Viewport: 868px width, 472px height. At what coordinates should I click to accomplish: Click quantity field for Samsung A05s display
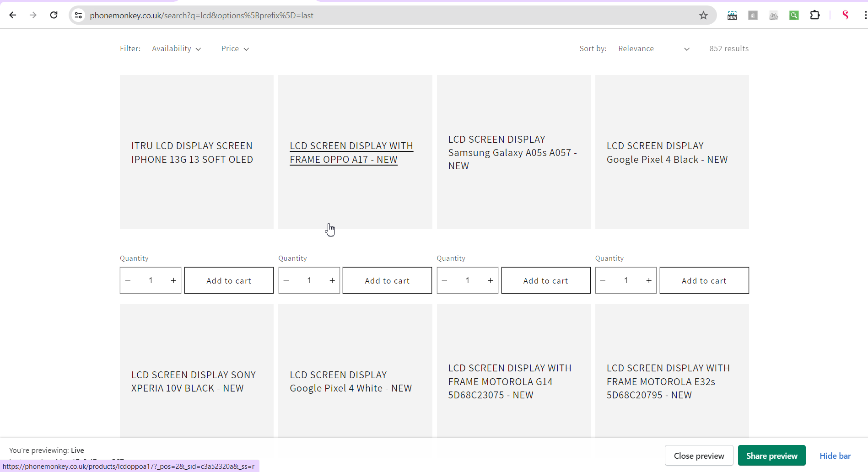468,280
